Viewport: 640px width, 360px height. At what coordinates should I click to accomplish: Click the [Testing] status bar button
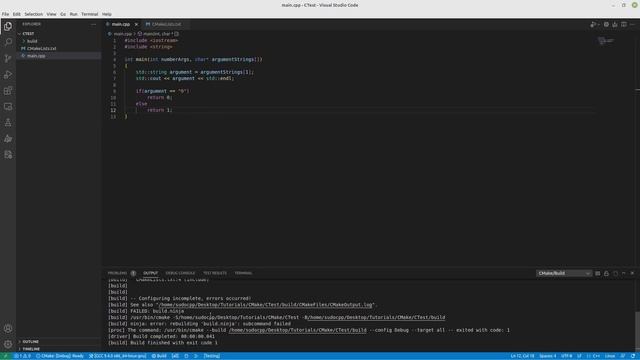[212, 356]
